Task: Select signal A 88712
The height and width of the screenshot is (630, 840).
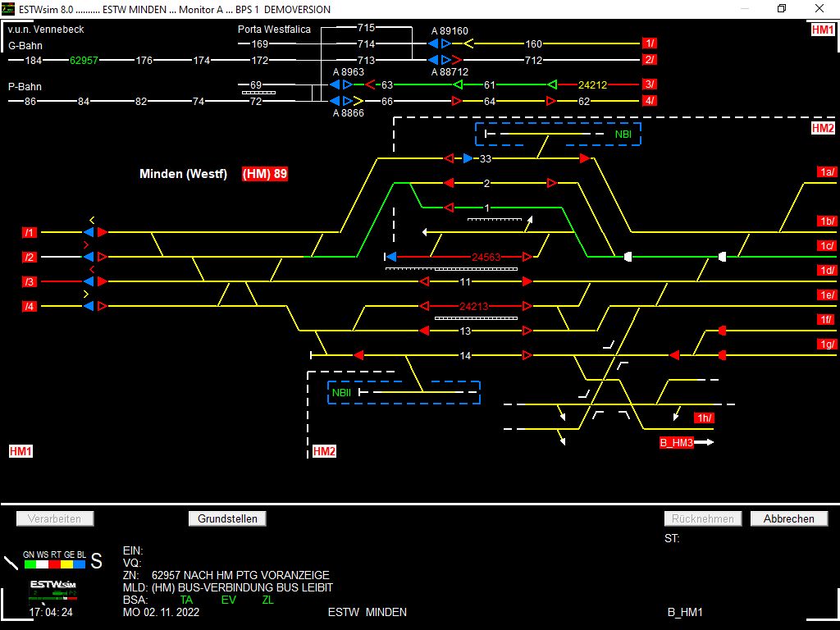Action: point(437,59)
